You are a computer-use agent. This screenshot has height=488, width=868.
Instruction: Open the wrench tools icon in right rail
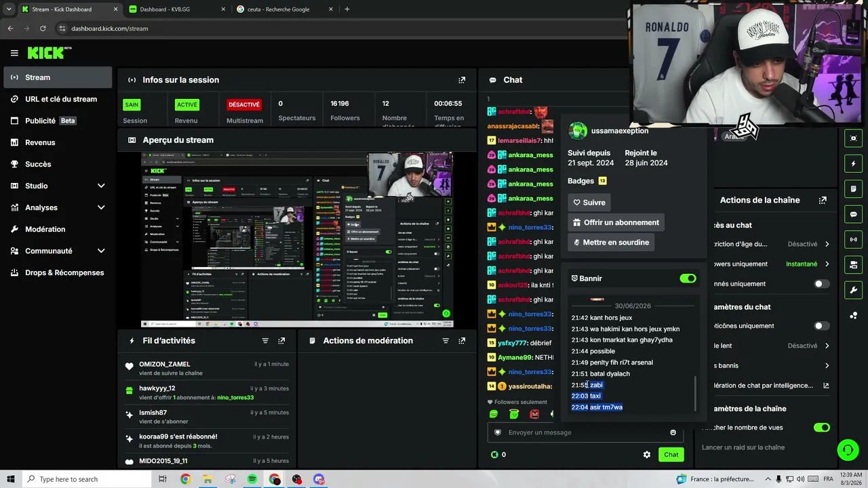tap(853, 290)
